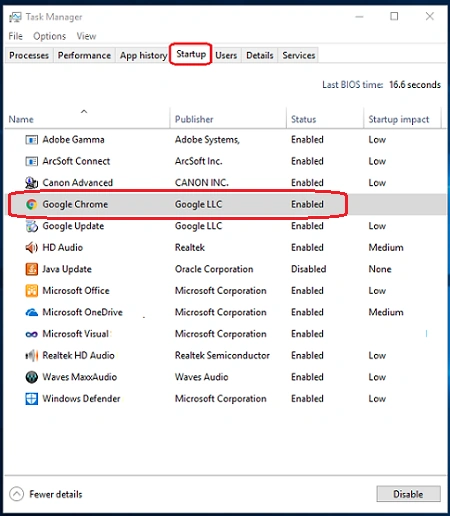Collapse with the Fewer details arrow
Image resolution: width=450 pixels, height=516 pixels.
pyautogui.click(x=17, y=494)
